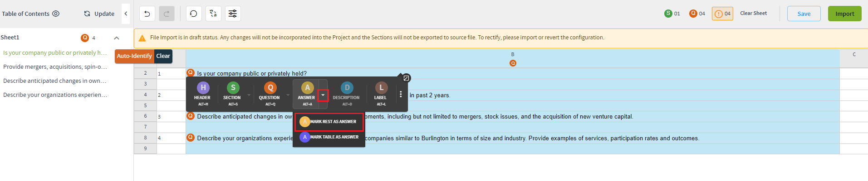
Task: Click the cell containing number 3
Action: [171, 116]
